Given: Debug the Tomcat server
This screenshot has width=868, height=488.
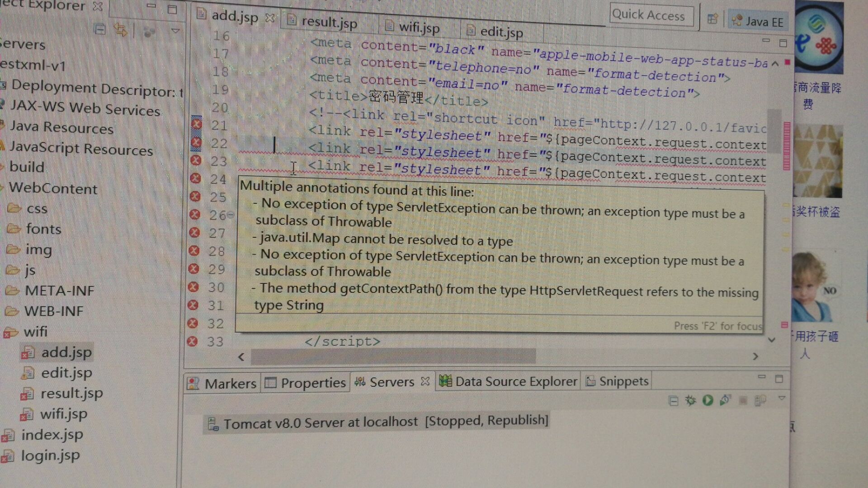Looking at the screenshot, I should [x=689, y=400].
